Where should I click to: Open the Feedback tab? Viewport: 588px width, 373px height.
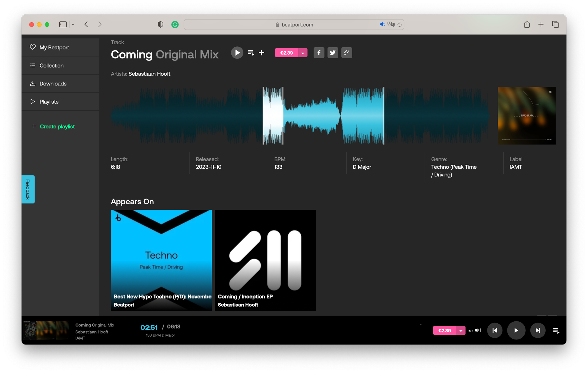click(x=28, y=189)
